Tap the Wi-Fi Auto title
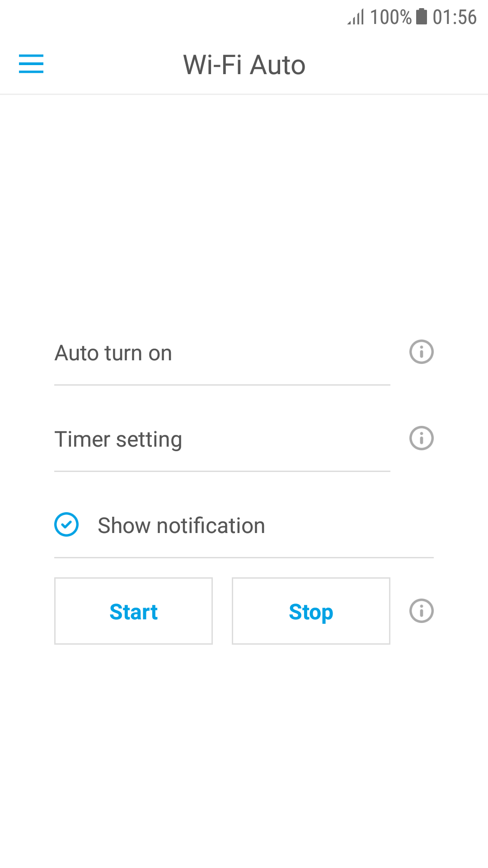 click(x=244, y=65)
